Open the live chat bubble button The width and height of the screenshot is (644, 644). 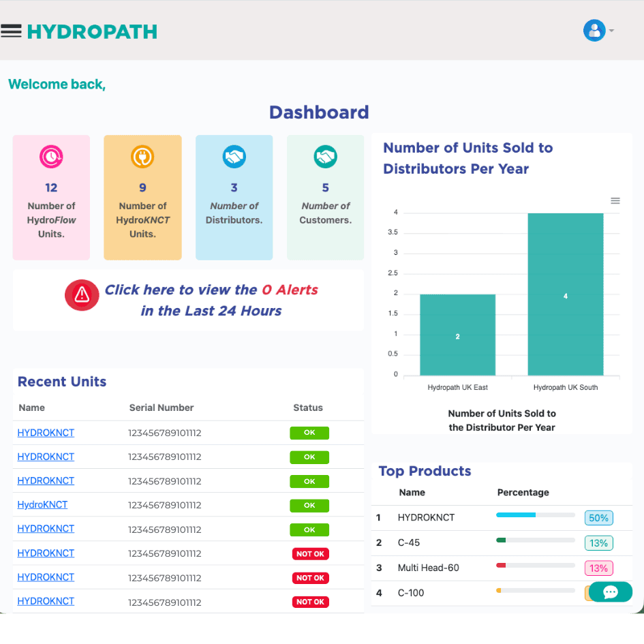point(610,592)
